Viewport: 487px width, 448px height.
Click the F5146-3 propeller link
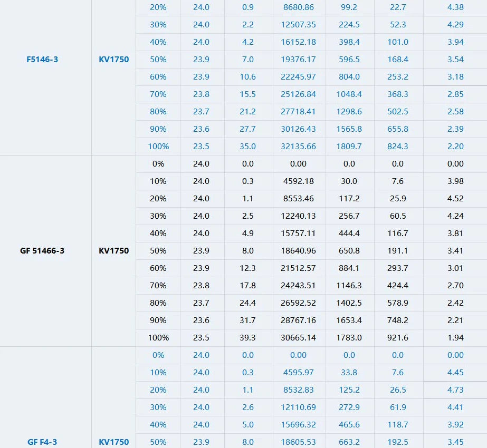tap(42, 60)
